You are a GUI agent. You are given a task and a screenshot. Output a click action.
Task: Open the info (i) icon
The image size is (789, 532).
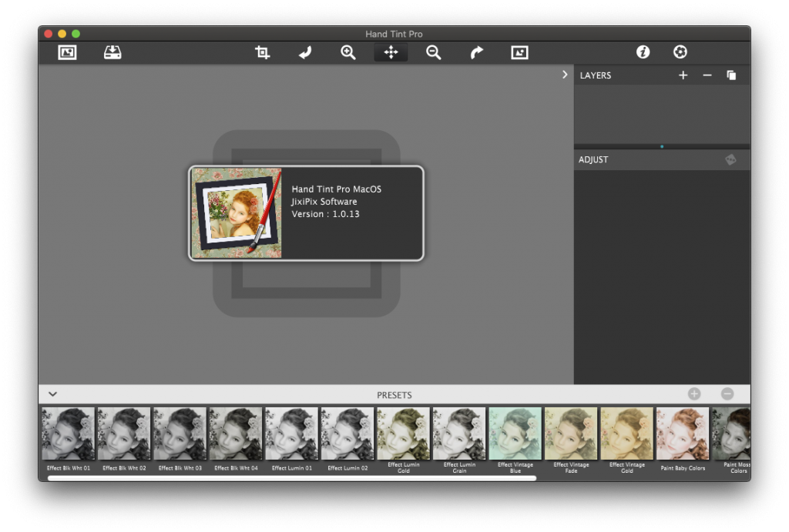(643, 52)
